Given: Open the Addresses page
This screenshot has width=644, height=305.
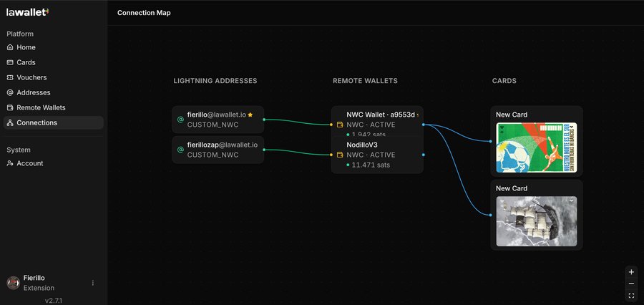Looking at the screenshot, I should (54, 92).
